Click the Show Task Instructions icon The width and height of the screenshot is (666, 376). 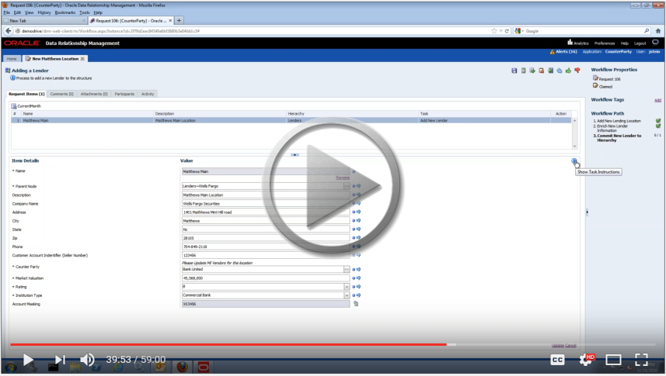click(x=574, y=161)
